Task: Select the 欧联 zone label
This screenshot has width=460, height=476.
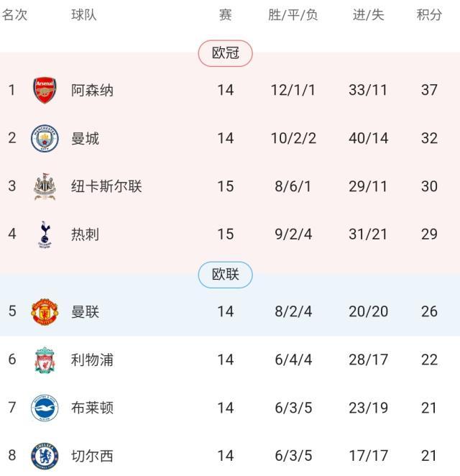Action: [x=226, y=275]
